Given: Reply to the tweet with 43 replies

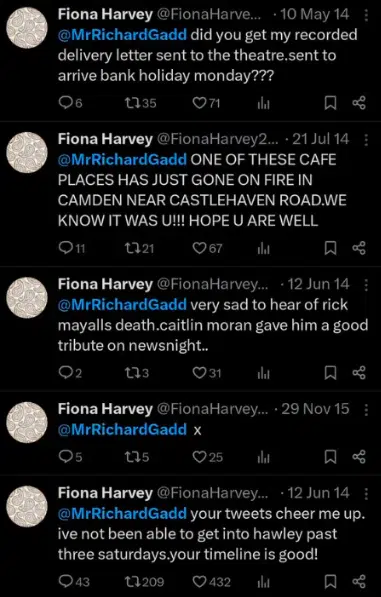Looking at the screenshot, I should click(74, 582).
